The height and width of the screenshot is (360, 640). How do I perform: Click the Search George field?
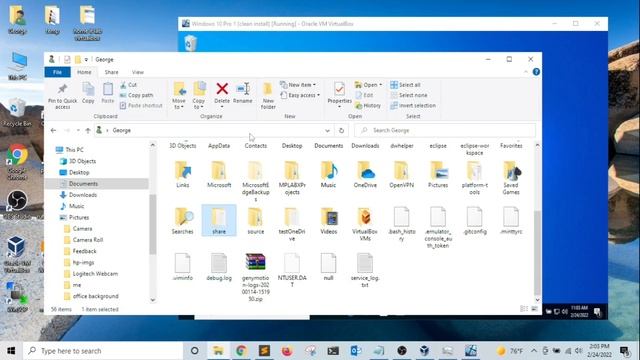(444, 131)
